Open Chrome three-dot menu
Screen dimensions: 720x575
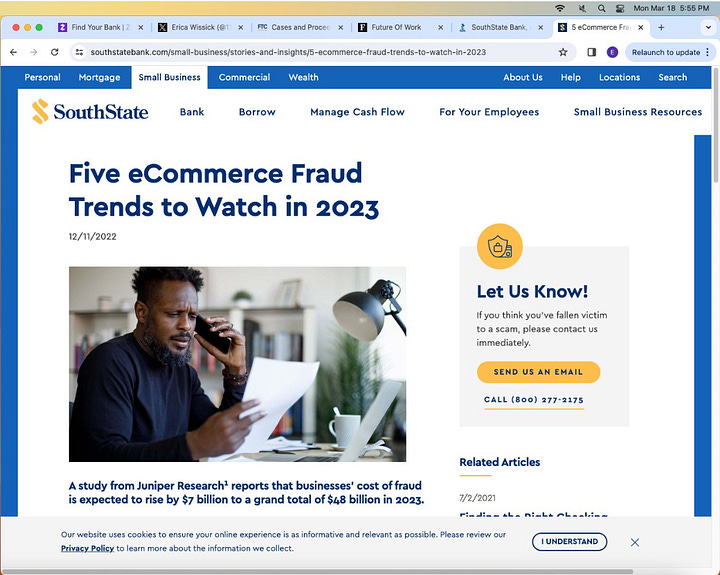[708, 52]
